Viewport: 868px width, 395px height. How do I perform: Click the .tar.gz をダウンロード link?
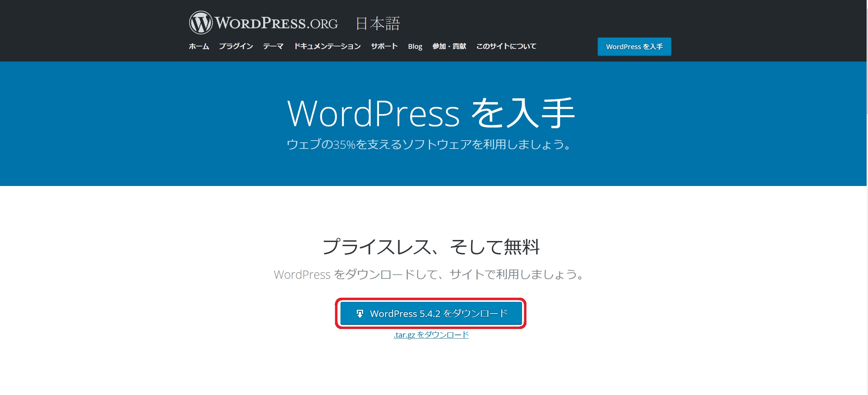click(431, 335)
